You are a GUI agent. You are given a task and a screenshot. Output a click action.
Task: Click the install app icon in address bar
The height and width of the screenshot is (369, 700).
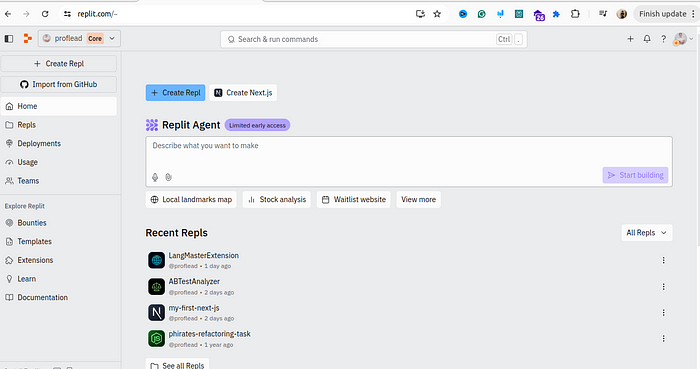pyautogui.click(x=420, y=14)
